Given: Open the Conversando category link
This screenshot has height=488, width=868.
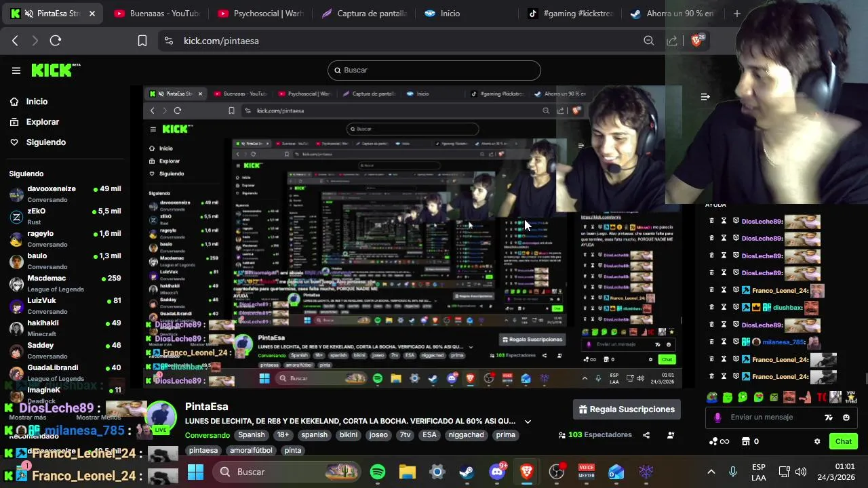Looking at the screenshot, I should pos(208,435).
